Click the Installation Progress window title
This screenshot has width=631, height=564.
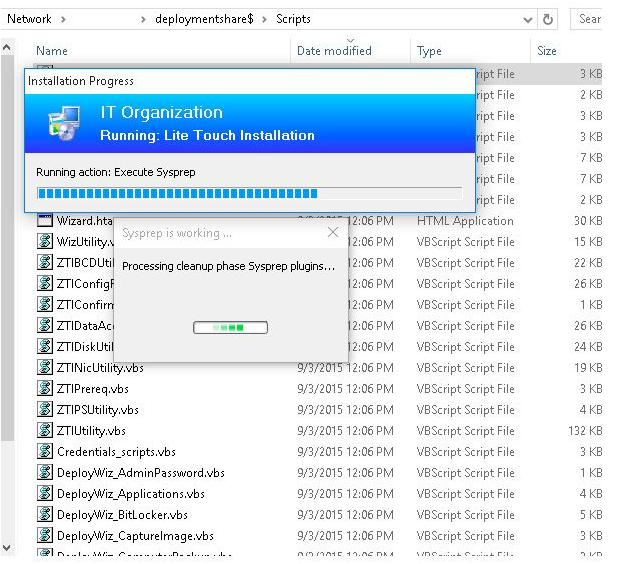[80, 81]
